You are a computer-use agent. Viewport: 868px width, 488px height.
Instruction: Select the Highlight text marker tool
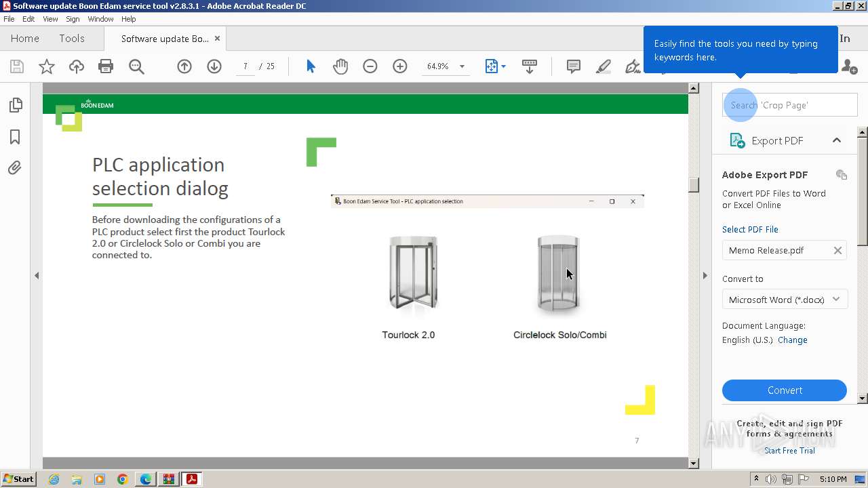[x=603, y=66]
